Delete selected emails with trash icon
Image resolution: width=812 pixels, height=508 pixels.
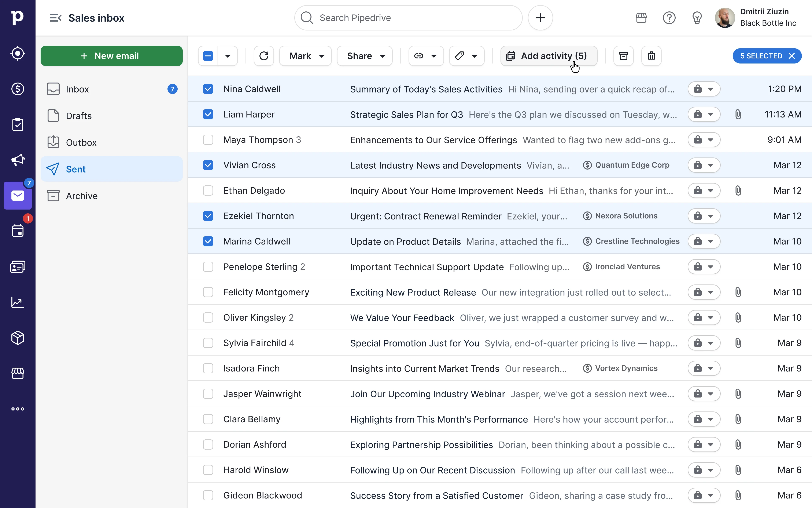coord(651,56)
